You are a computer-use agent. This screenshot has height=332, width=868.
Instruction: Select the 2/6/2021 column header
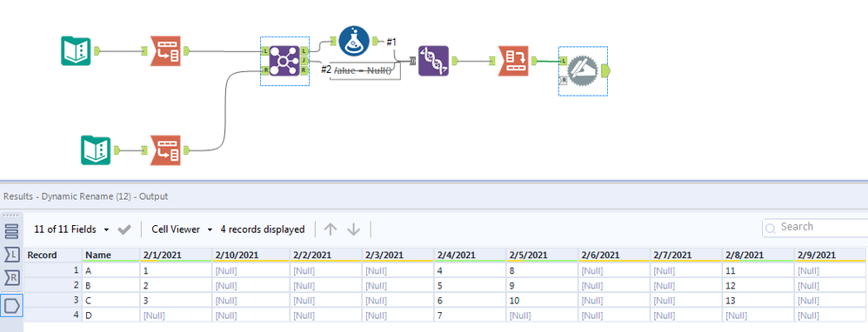614,256
